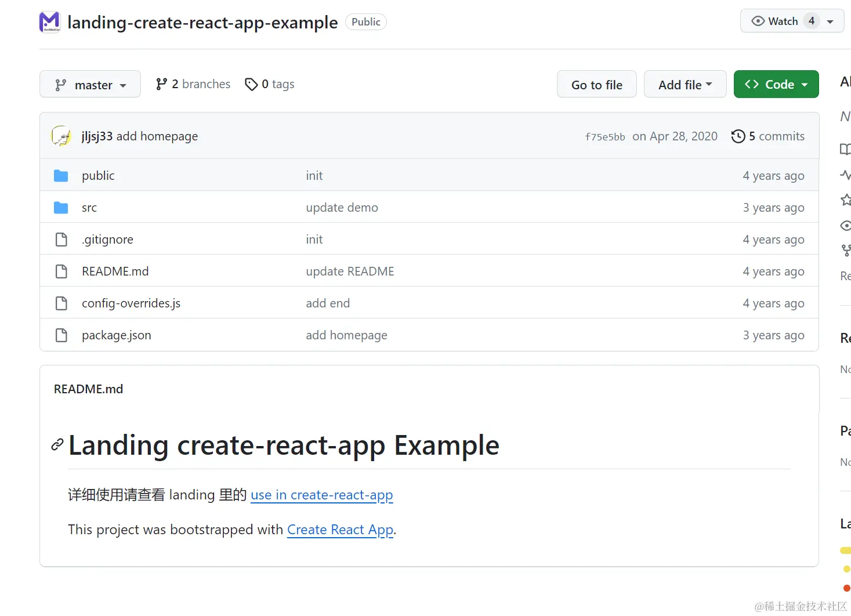Open the config-overrides.js file
The height and width of the screenshot is (616, 851).
131,303
